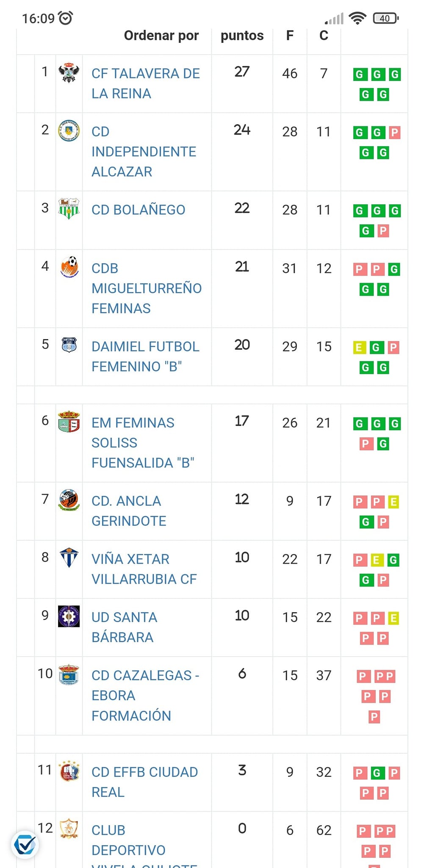Viewport: 424px width, 868px height.
Task: Click red P result box for Independiente Alcazar
Action: coord(394,133)
